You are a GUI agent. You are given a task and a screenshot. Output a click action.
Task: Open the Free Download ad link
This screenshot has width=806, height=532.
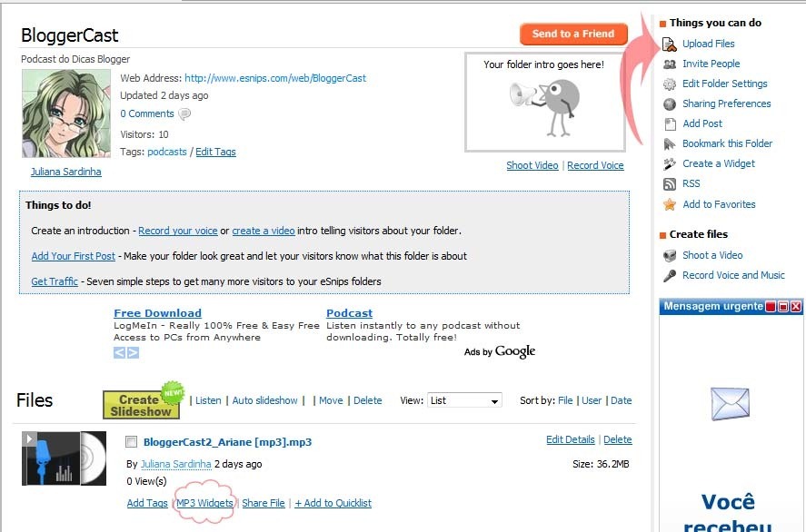(x=157, y=313)
